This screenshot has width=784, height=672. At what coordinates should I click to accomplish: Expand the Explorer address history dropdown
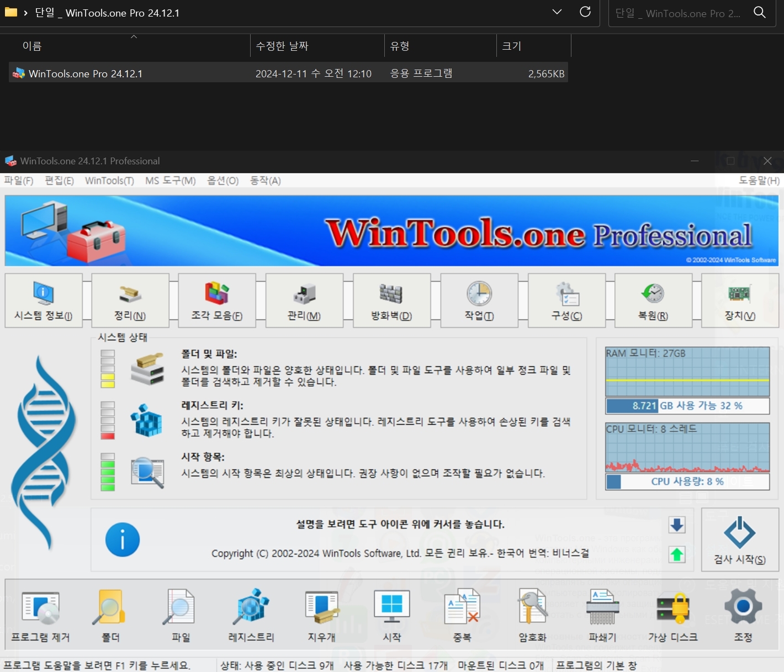click(557, 12)
